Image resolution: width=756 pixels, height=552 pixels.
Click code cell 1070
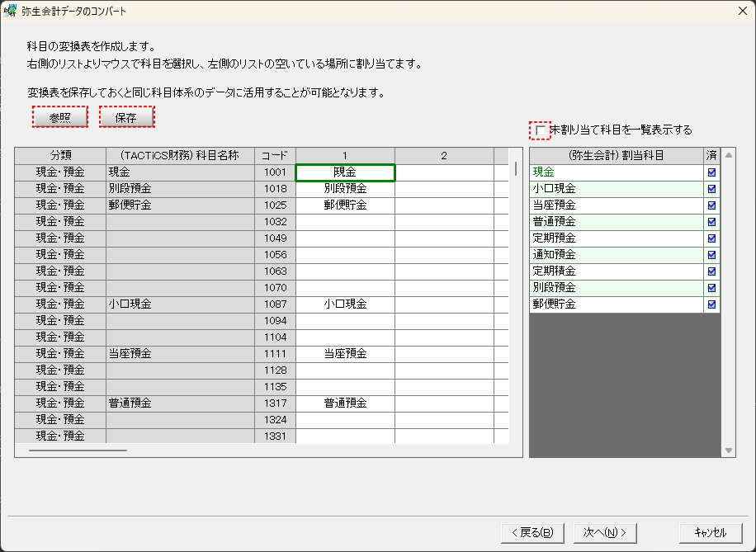[x=275, y=288]
